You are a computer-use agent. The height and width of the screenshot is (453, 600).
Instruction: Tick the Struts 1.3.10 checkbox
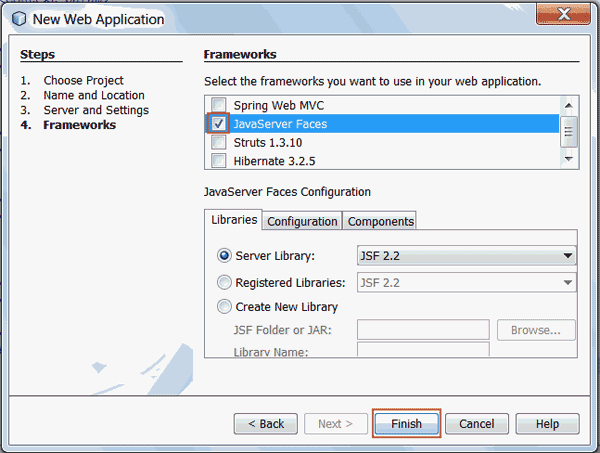(218, 142)
